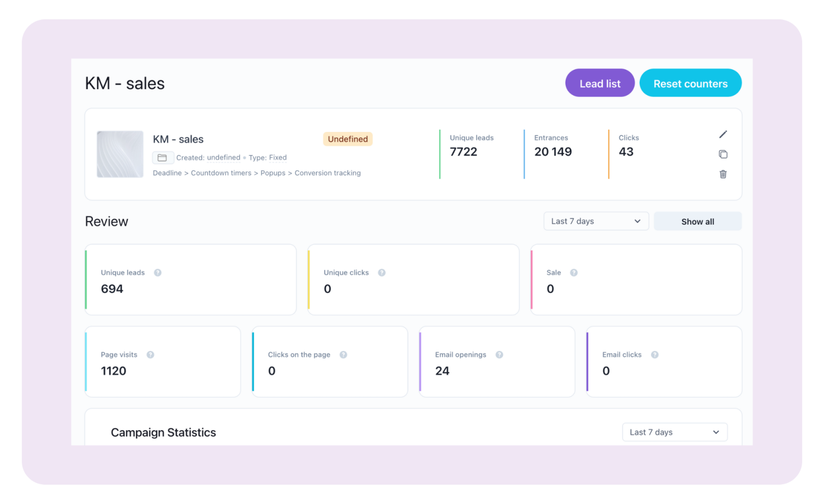This screenshot has width=824, height=504.
Task: Open the Lead list button
Action: tap(600, 83)
